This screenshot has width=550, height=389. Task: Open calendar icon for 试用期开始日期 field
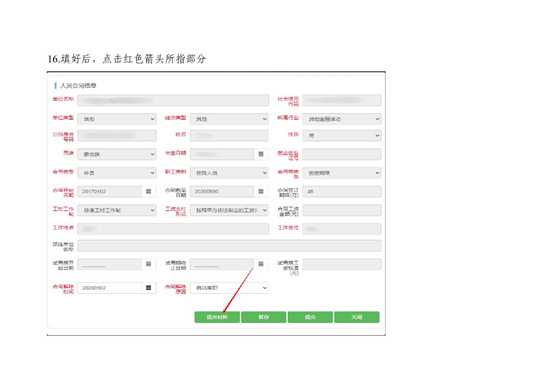148,264
